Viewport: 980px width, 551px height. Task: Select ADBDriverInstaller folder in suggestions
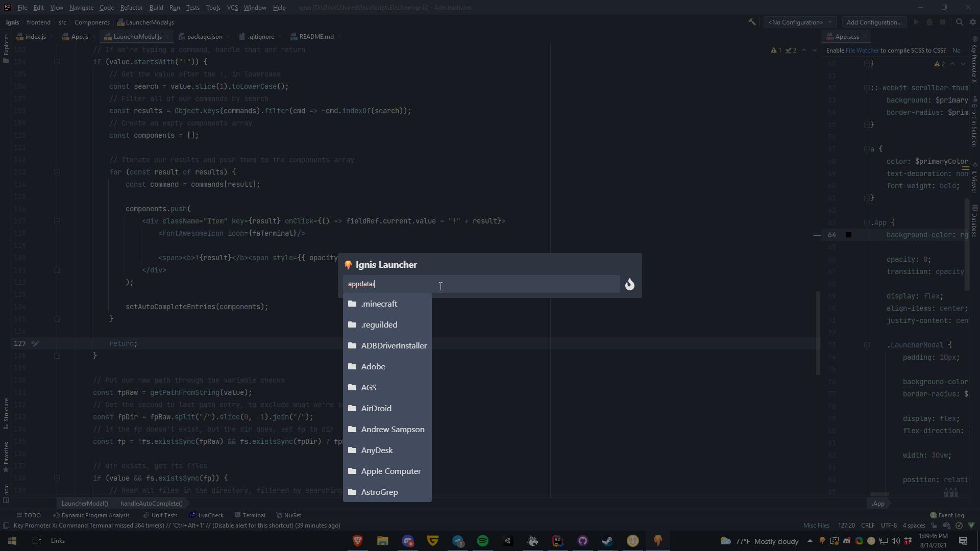(x=387, y=346)
